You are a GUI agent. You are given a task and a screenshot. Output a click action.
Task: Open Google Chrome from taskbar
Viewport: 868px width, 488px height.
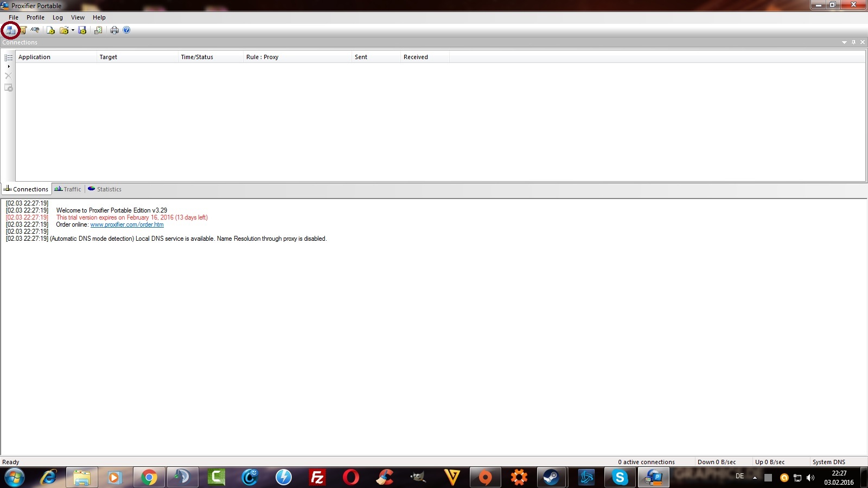tap(149, 478)
